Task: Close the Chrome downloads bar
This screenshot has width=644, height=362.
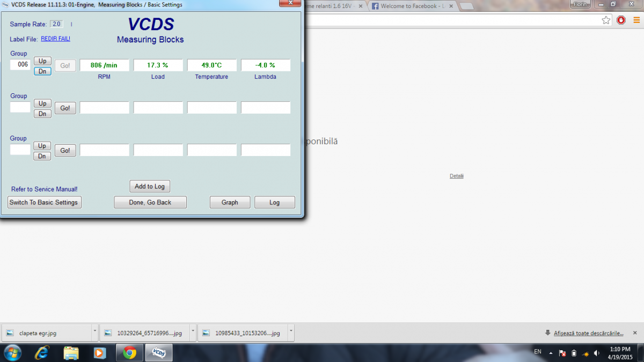Action: [635, 333]
